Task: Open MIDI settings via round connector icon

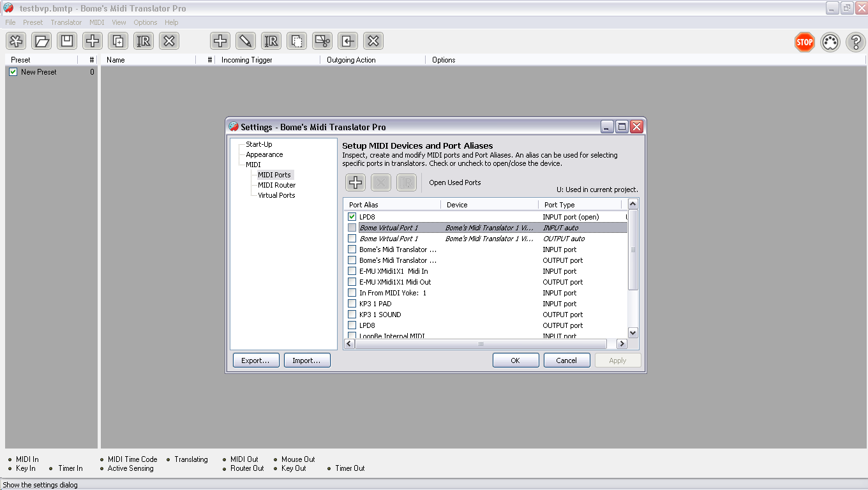Action: tap(830, 43)
